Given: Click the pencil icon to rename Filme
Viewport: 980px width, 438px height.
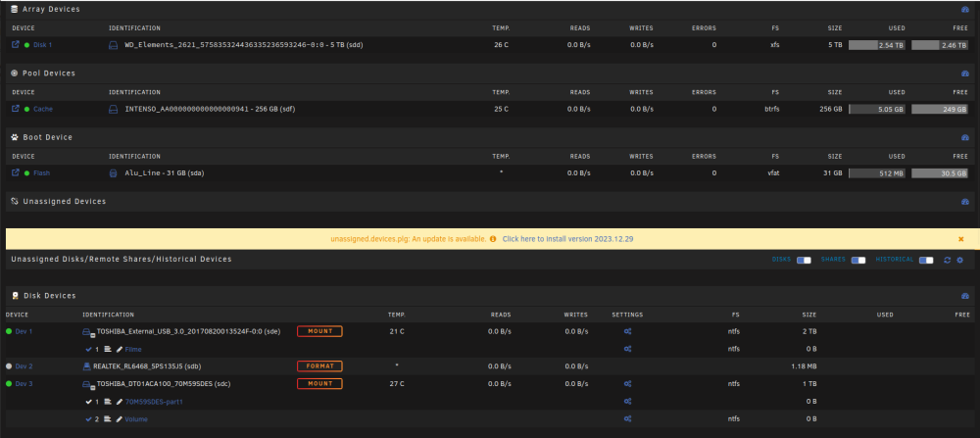Looking at the screenshot, I should pos(120,349).
